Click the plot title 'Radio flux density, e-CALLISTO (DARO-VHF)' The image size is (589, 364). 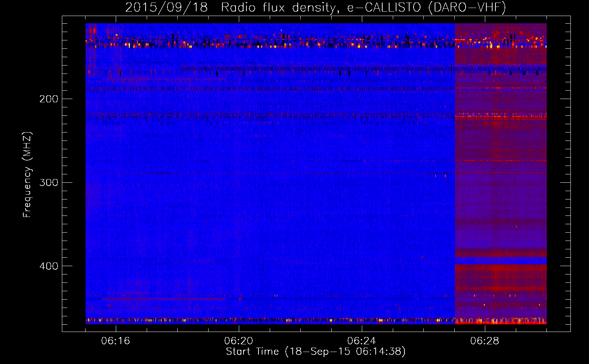coord(363,7)
